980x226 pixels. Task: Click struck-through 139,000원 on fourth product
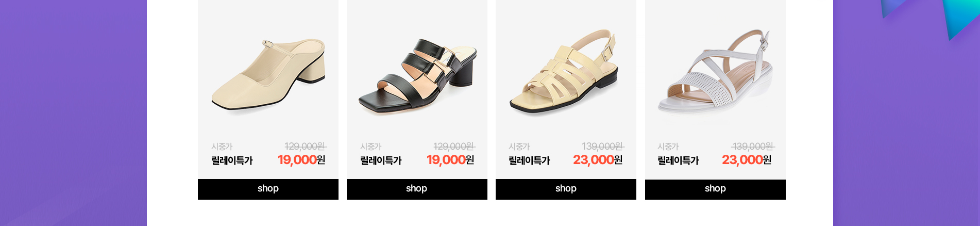click(753, 147)
